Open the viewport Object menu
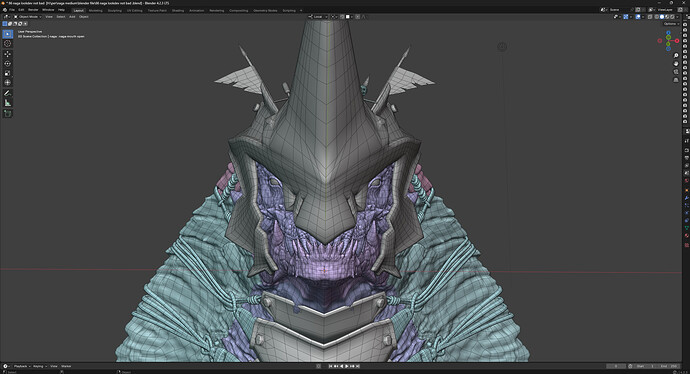Viewport: 690px width, 374px height. click(x=84, y=17)
